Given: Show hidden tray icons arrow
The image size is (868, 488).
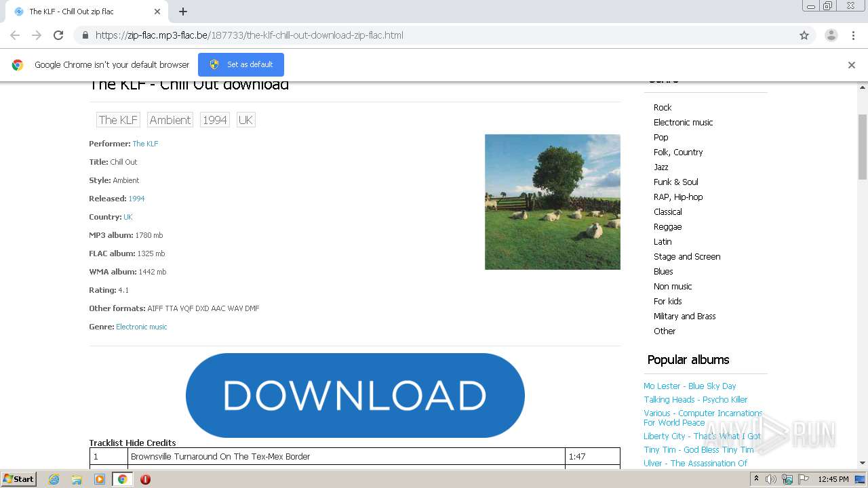Looking at the screenshot, I should (756, 479).
